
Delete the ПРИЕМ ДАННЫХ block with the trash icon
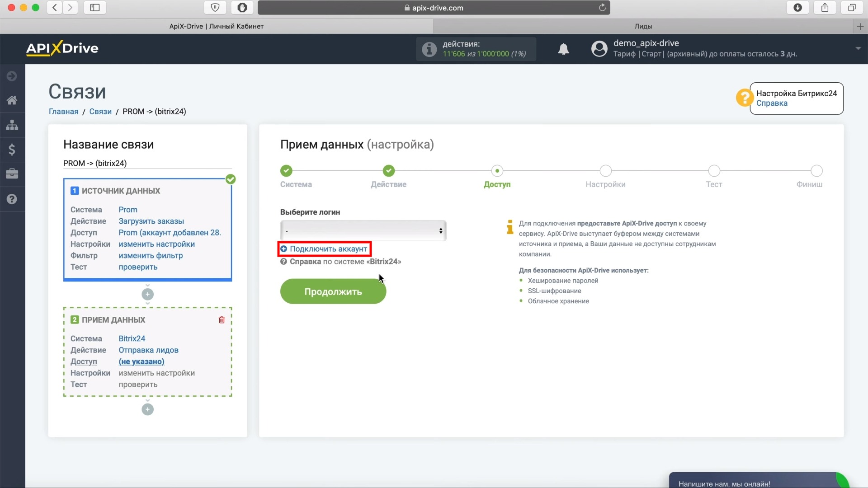pos(222,320)
